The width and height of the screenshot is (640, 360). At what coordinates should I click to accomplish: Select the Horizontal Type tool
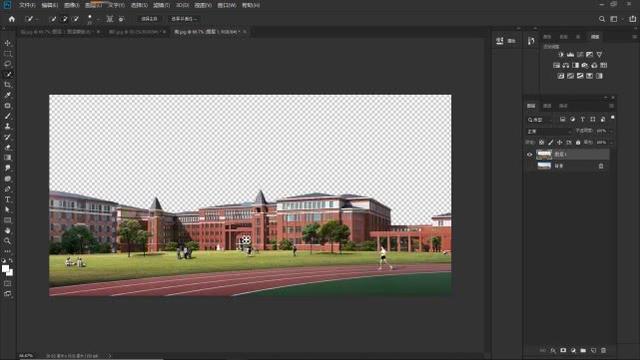(7, 200)
